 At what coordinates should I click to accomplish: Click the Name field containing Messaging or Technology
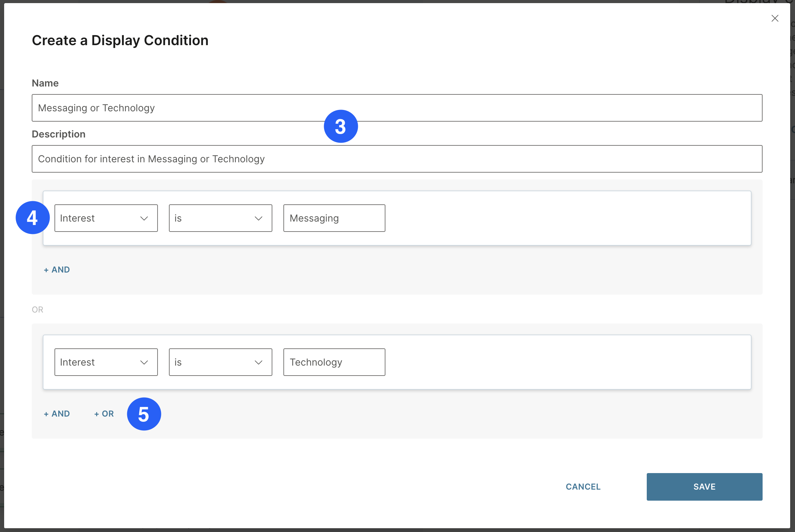tap(396, 108)
